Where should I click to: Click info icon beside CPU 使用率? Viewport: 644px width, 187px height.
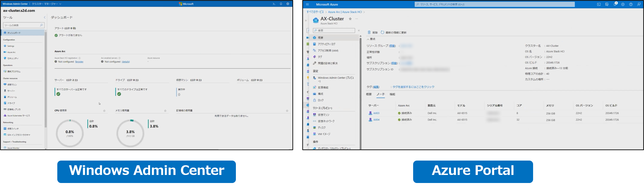[x=105, y=111]
